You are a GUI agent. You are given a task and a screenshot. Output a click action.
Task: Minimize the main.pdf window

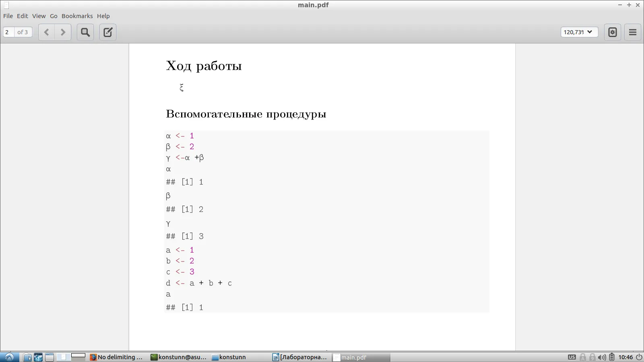620,5
